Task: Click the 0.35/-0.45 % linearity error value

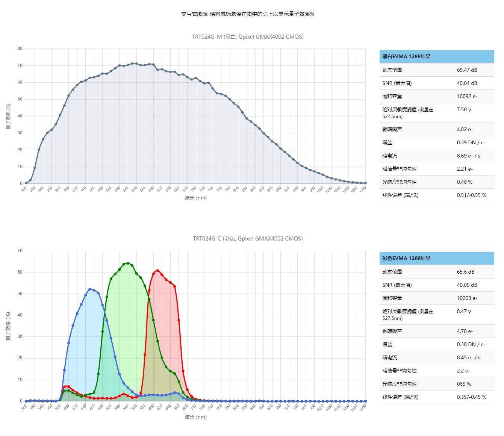Action: (471, 397)
